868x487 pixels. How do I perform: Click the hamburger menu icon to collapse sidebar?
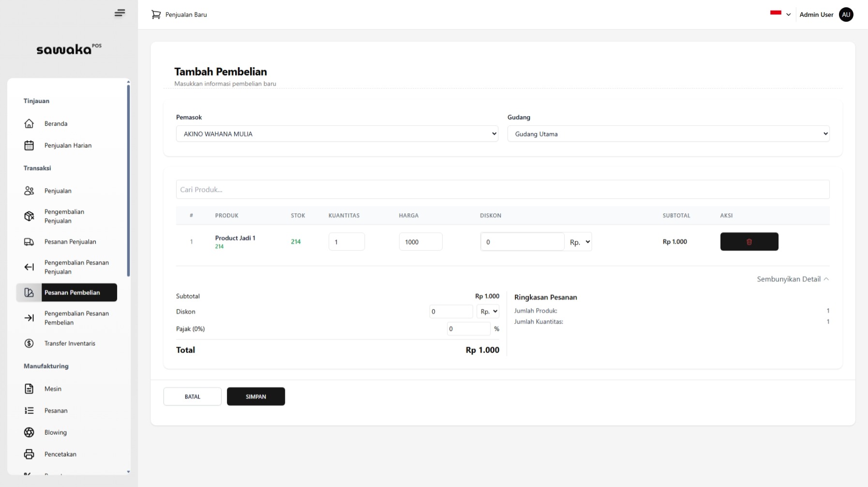point(120,13)
